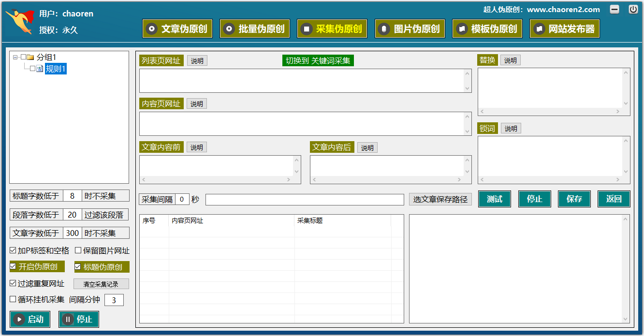
Task: Click the green 启动 button
Action: (30, 319)
